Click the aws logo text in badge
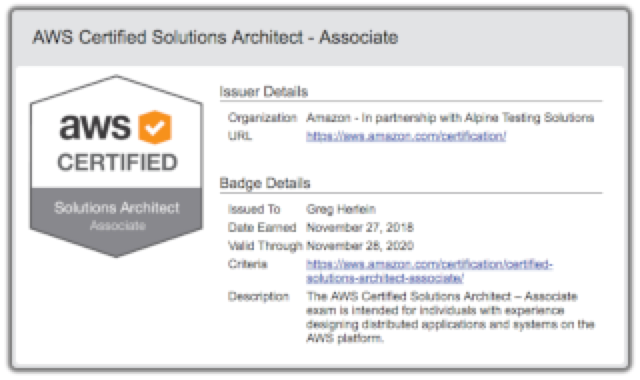The image size is (640, 380). pyautogui.click(x=95, y=127)
